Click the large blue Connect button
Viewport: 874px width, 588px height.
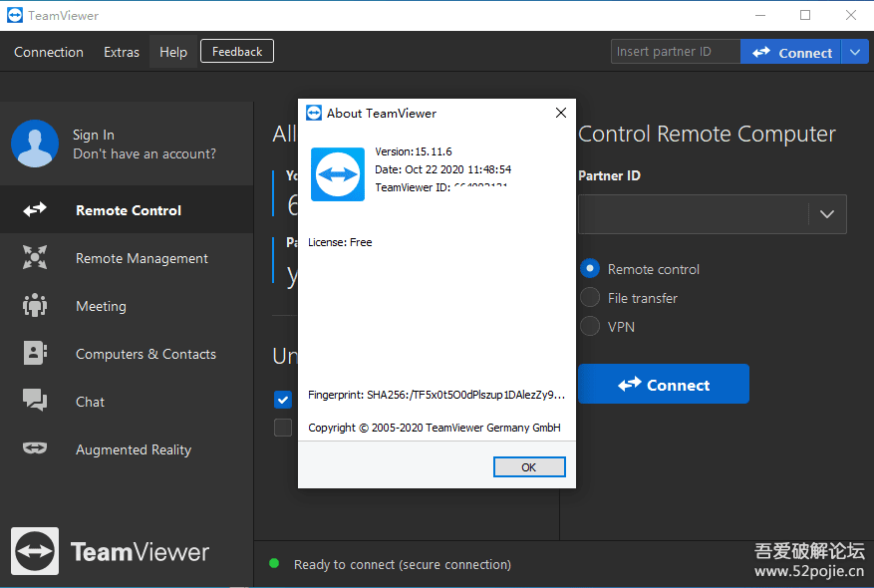tap(663, 385)
